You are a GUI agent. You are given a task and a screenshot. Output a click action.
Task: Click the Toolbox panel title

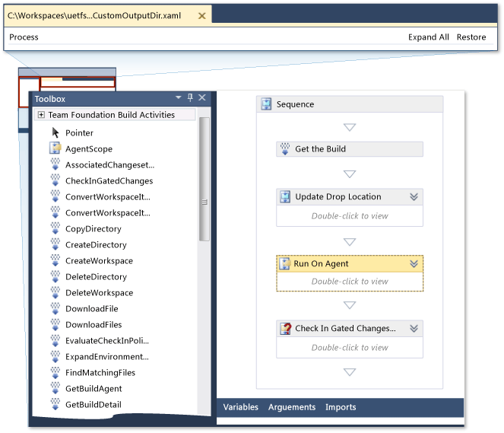pos(50,99)
